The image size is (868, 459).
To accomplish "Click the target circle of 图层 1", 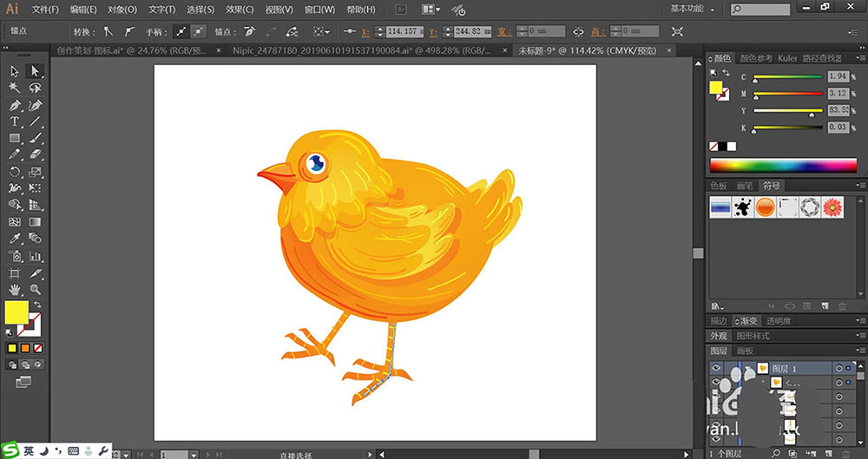I will tap(839, 368).
